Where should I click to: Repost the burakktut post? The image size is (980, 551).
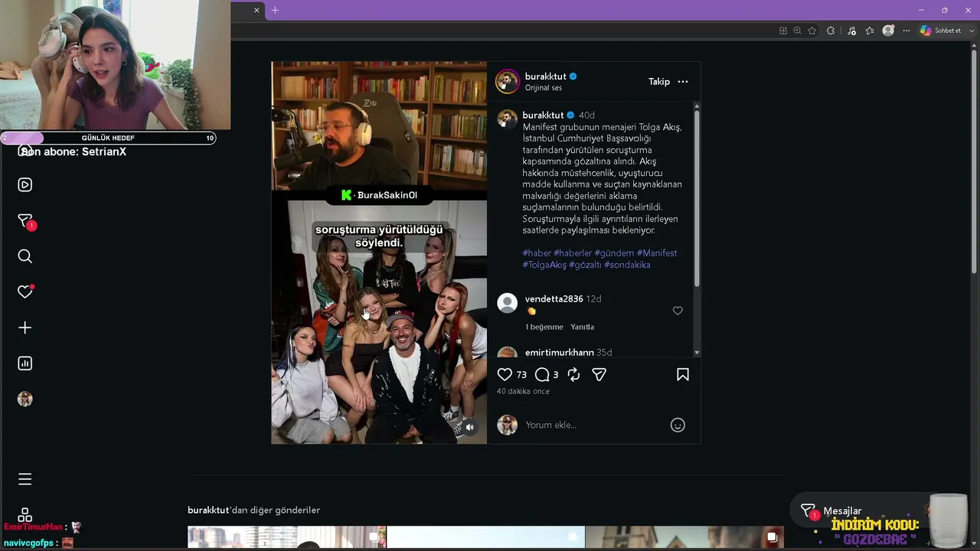pyautogui.click(x=573, y=374)
